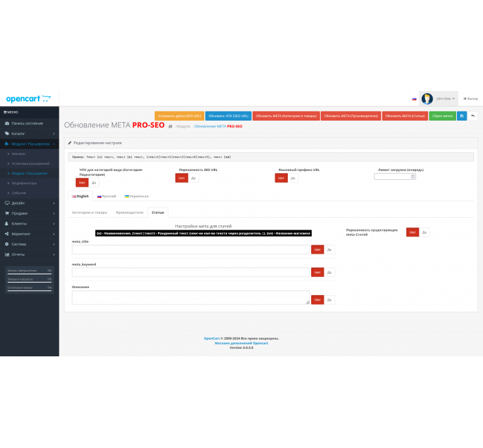Switch to the Русский language tab
The height and width of the screenshot is (448, 483).
(106, 196)
